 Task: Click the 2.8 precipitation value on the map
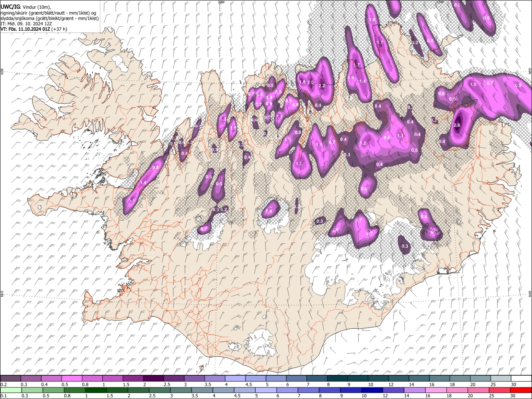point(457,125)
